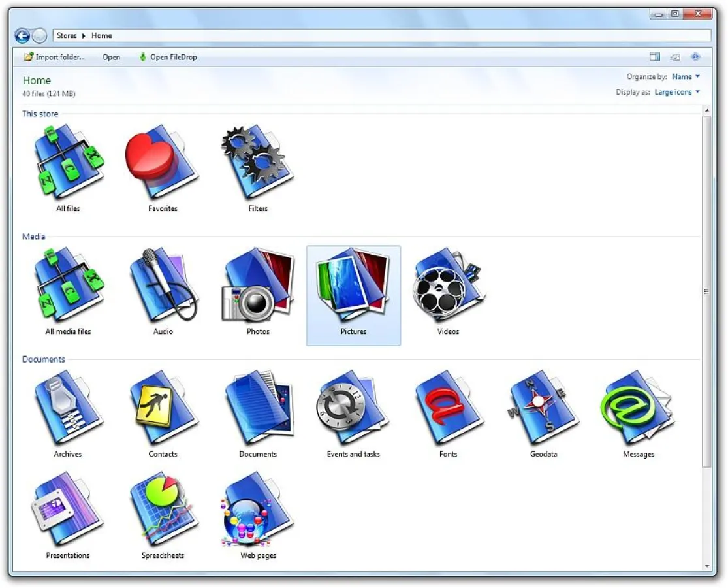Open the Favorites folder icon
The height and width of the screenshot is (588, 728).
tap(162, 163)
